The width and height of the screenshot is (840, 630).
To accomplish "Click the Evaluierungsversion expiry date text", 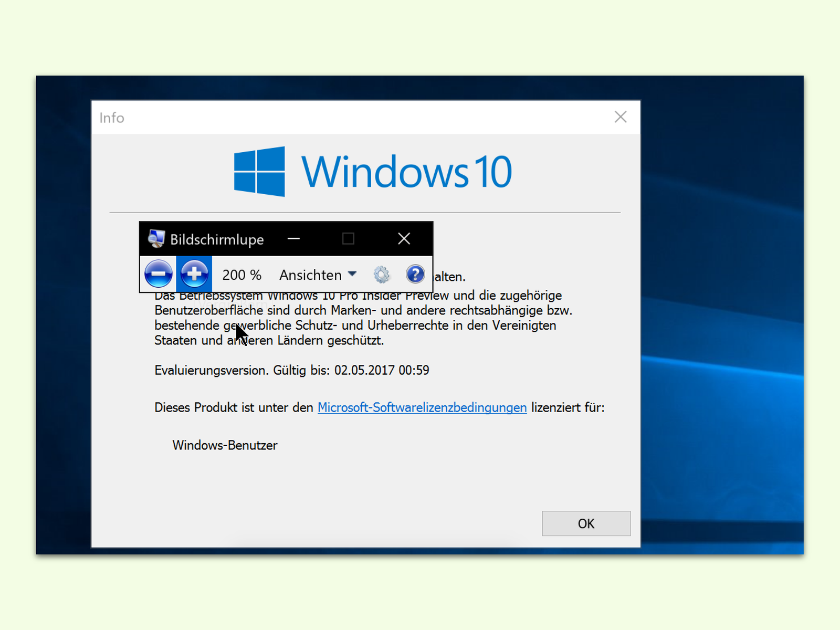I will click(292, 371).
